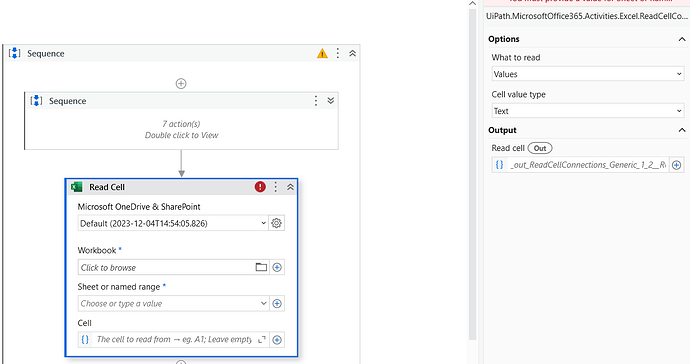Click 'Double click to View' text
690x364 pixels.
tap(181, 135)
